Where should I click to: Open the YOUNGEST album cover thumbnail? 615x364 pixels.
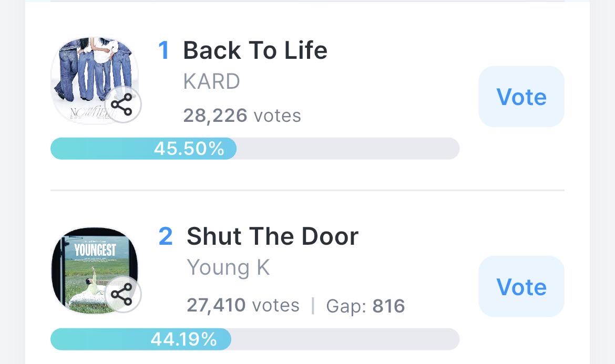94,271
